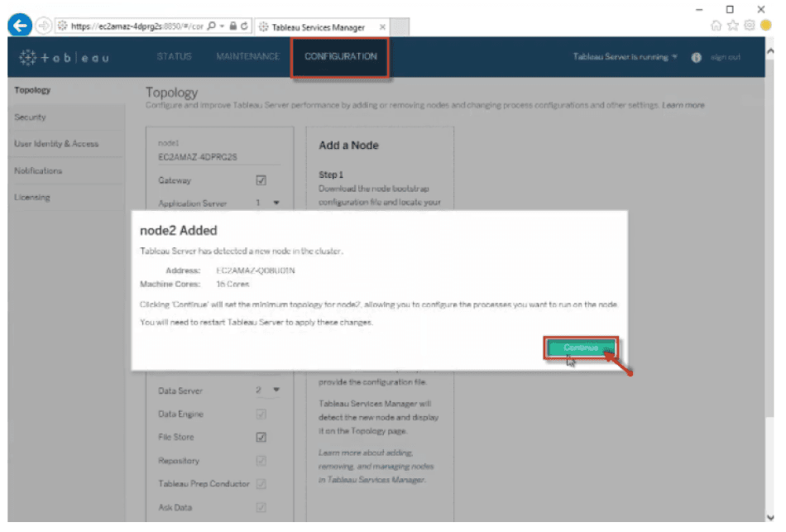786x532 pixels.
Task: Click the green Continue button
Action: coord(580,348)
